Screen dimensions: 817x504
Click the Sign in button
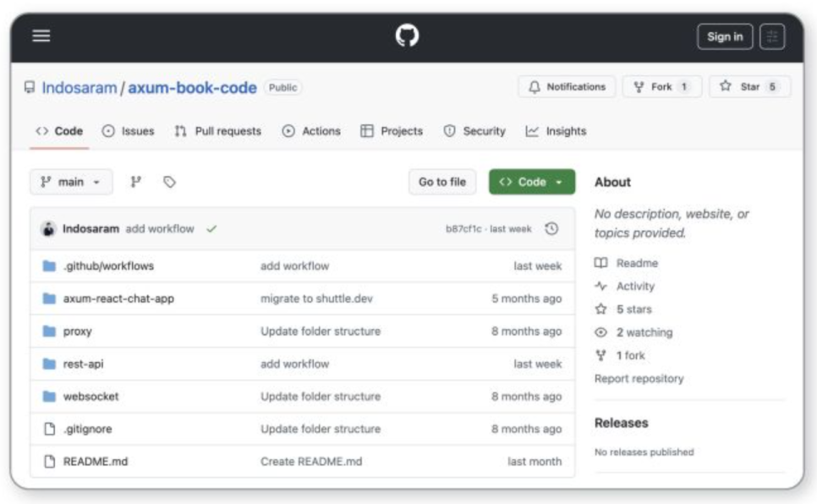[x=725, y=36]
